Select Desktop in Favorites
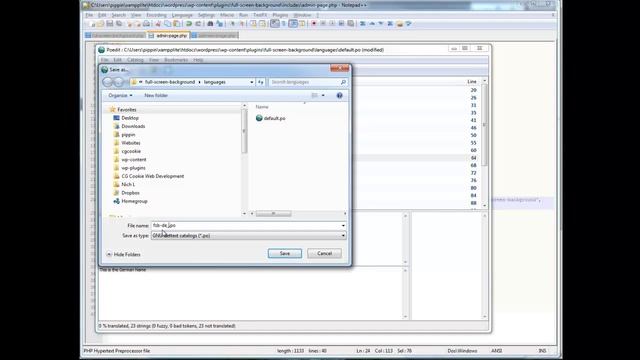The height and width of the screenshot is (360, 640). [126, 118]
